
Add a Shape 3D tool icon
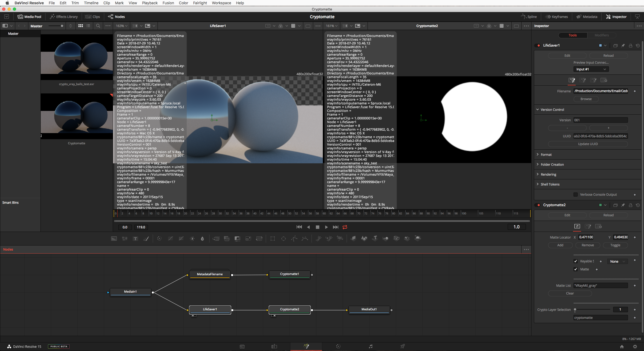tap(364, 238)
